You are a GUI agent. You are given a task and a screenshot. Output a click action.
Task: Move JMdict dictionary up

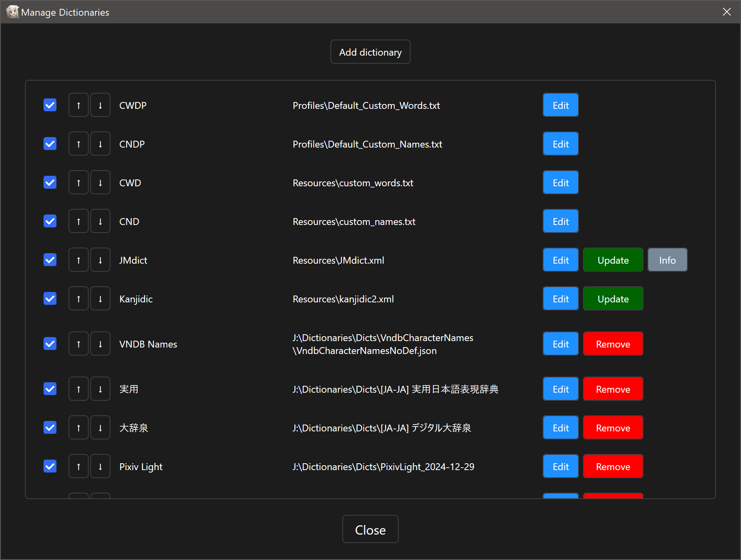(79, 260)
